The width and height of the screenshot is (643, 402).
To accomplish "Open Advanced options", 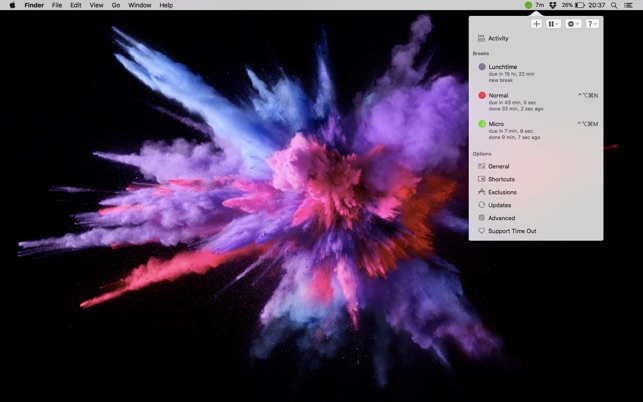I will point(501,218).
